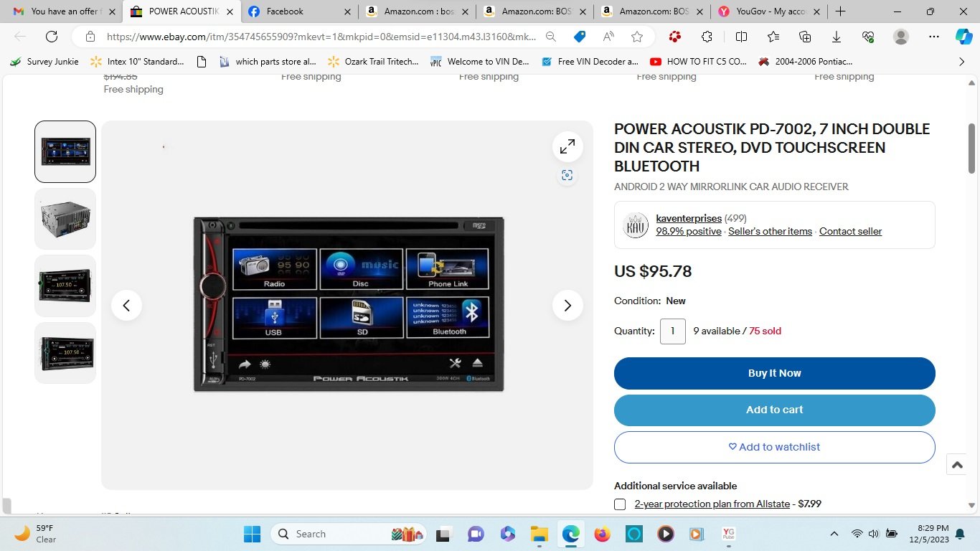980x551 pixels.
Task: Click Add to watchlist button
Action: tap(775, 447)
